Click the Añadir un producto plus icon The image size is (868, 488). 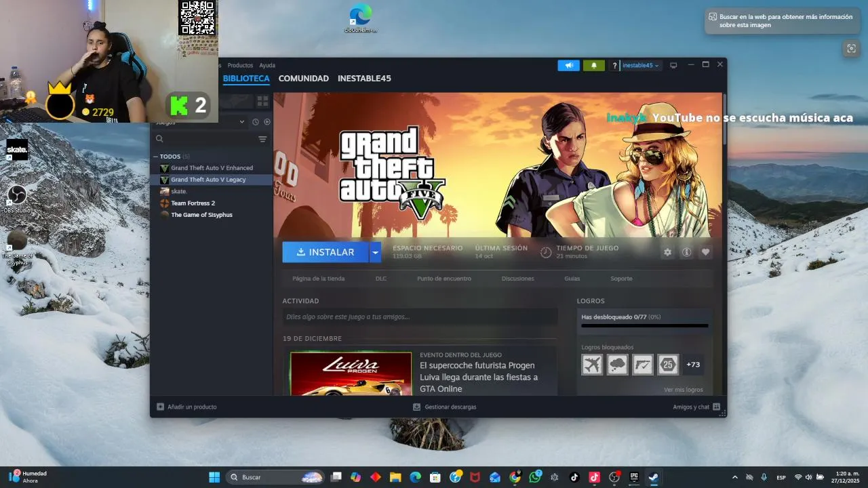pos(160,407)
